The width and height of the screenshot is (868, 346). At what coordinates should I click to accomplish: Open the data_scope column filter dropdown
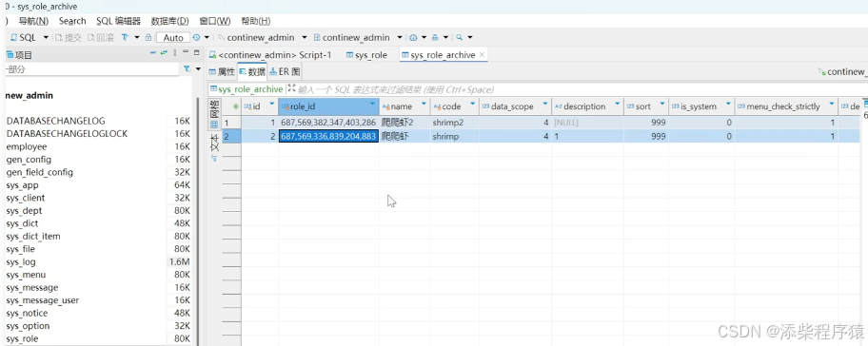tap(545, 104)
